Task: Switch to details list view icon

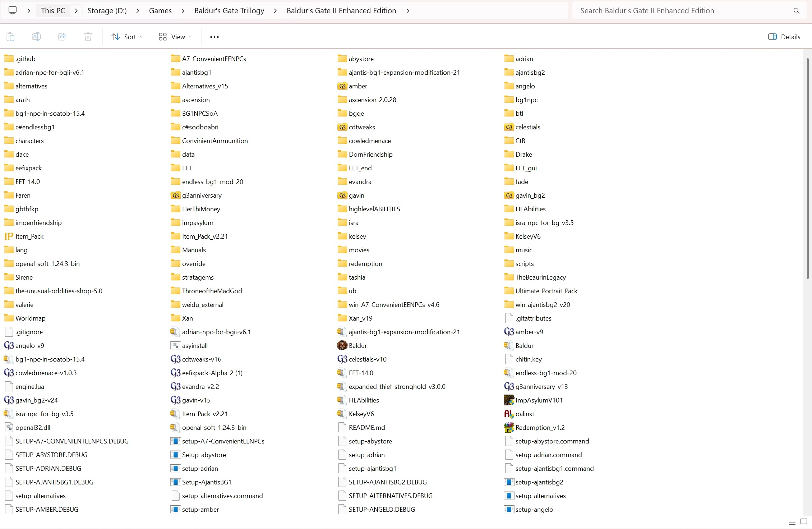Action: click(792, 521)
